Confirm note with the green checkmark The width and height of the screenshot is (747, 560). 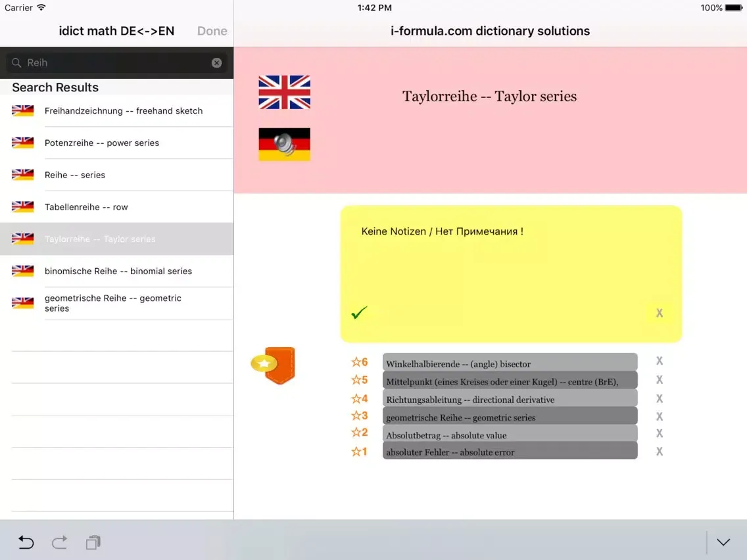359,313
